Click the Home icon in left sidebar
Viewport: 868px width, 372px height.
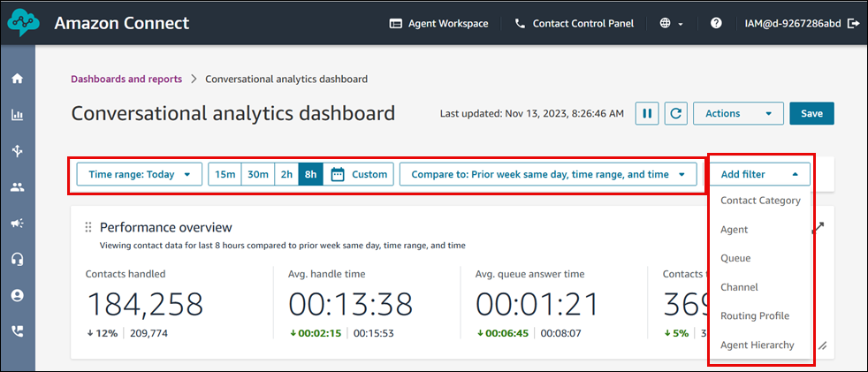(17, 79)
